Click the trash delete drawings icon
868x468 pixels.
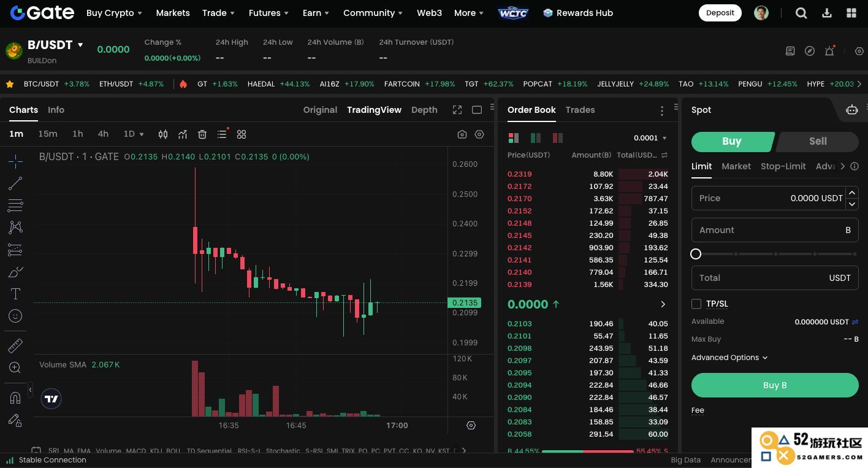[202, 134]
